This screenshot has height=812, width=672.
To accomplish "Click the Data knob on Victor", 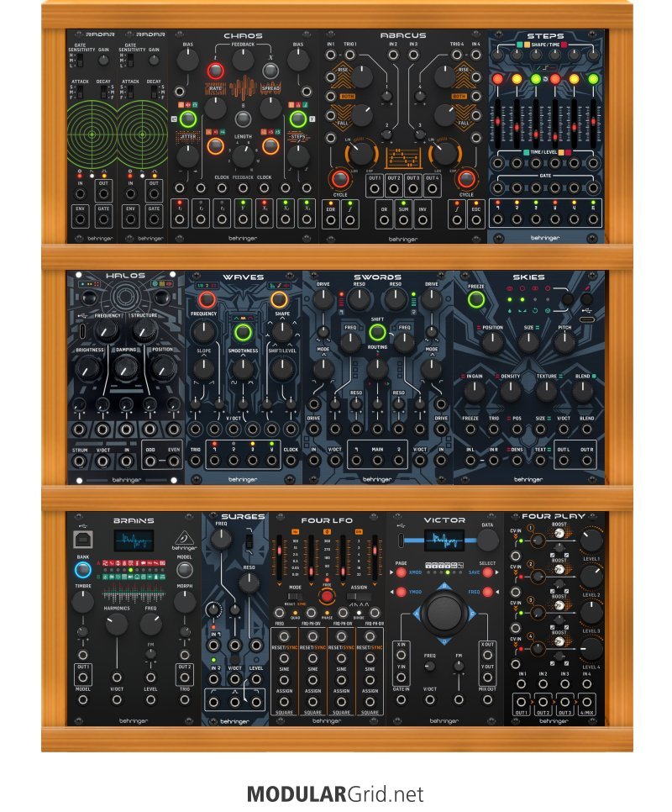I will [487, 540].
